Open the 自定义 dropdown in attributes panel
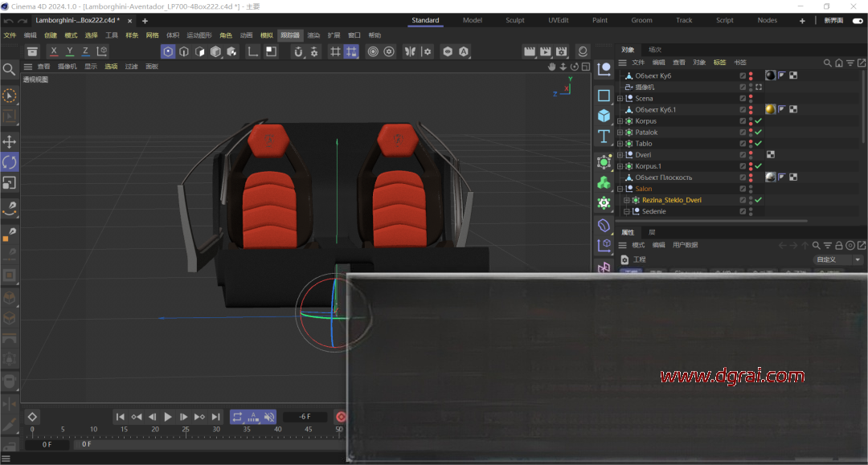This screenshot has width=868, height=465. click(x=839, y=259)
